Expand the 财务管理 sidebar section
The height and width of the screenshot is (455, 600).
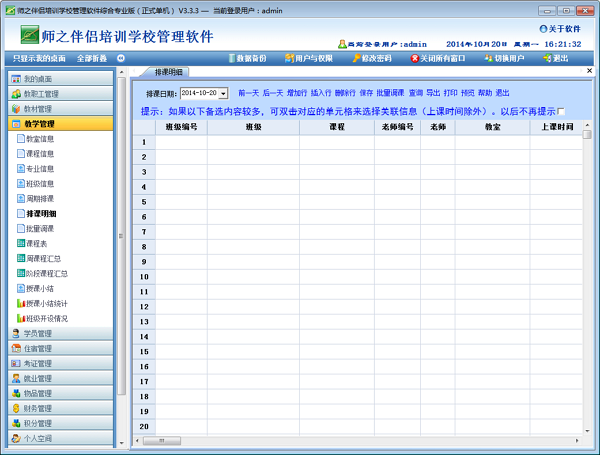60,408
